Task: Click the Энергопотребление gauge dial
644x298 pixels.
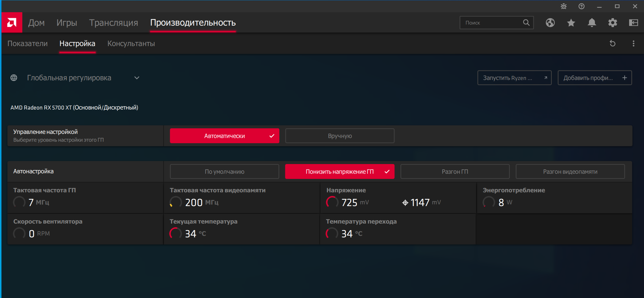Action: (x=489, y=202)
